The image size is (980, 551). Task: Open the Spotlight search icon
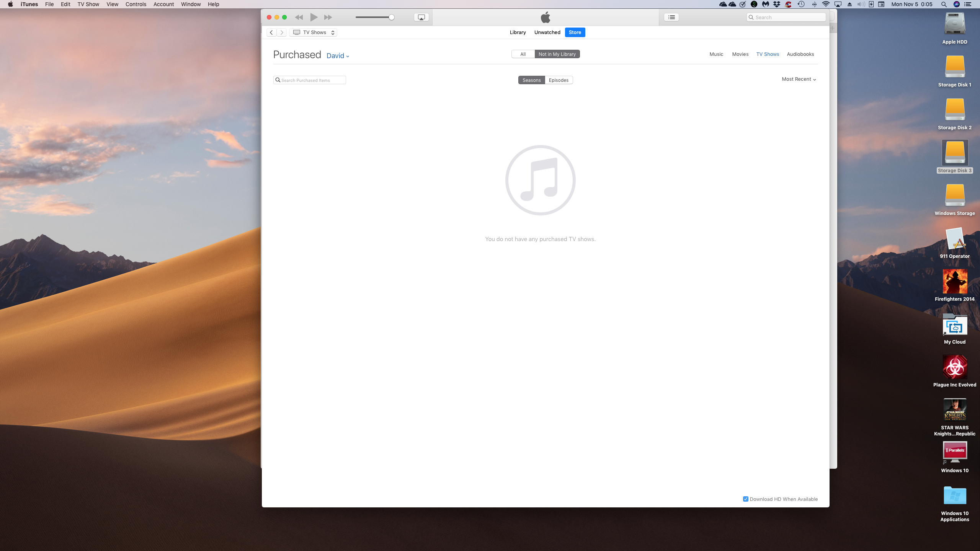(944, 4)
